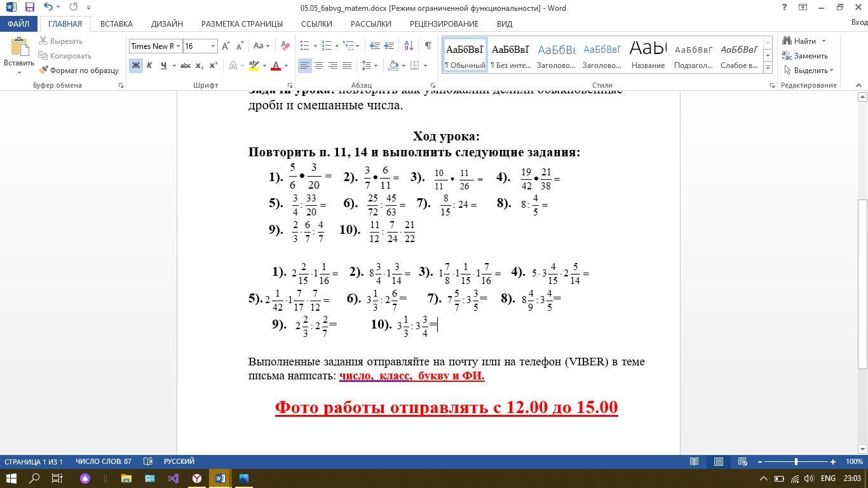Viewport: 868px width, 488px height.
Task: Apply paragraph shading with the paint bucket
Action: [x=393, y=65]
